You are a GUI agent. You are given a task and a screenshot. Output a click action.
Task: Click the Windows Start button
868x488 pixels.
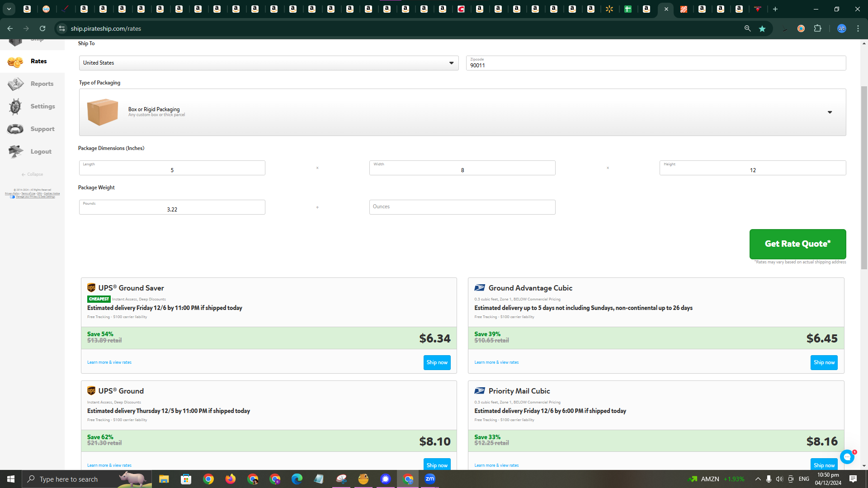tap(11, 479)
